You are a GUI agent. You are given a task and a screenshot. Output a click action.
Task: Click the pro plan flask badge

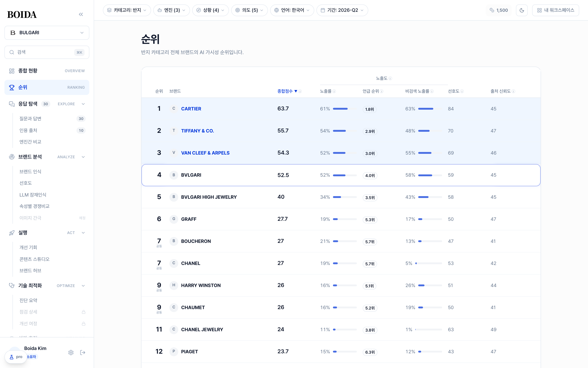coord(16,357)
